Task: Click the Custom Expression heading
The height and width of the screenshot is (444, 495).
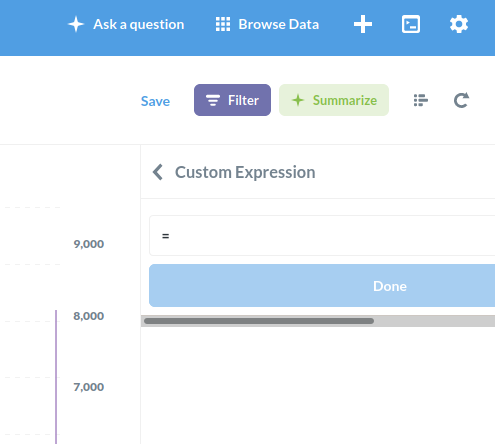Action: [245, 172]
